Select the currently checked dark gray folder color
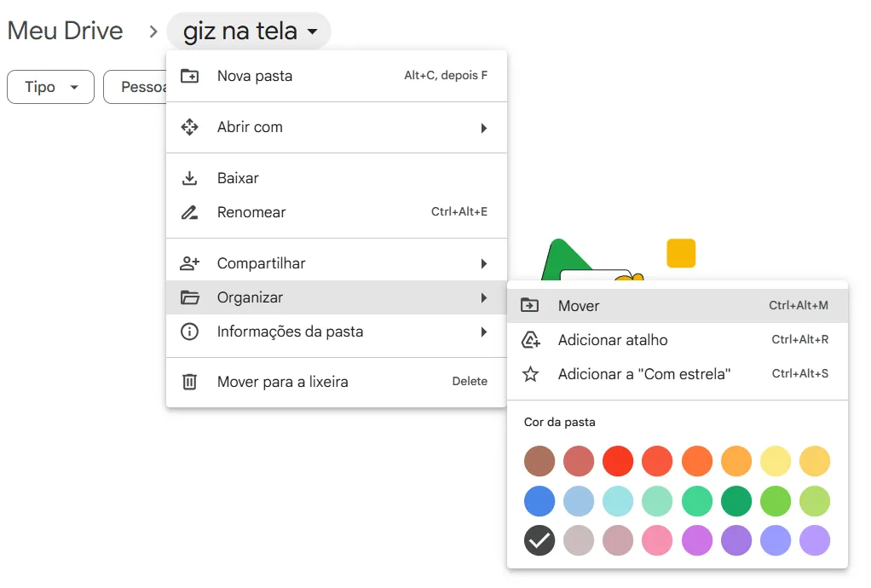This screenshot has height=588, width=871. click(539, 540)
